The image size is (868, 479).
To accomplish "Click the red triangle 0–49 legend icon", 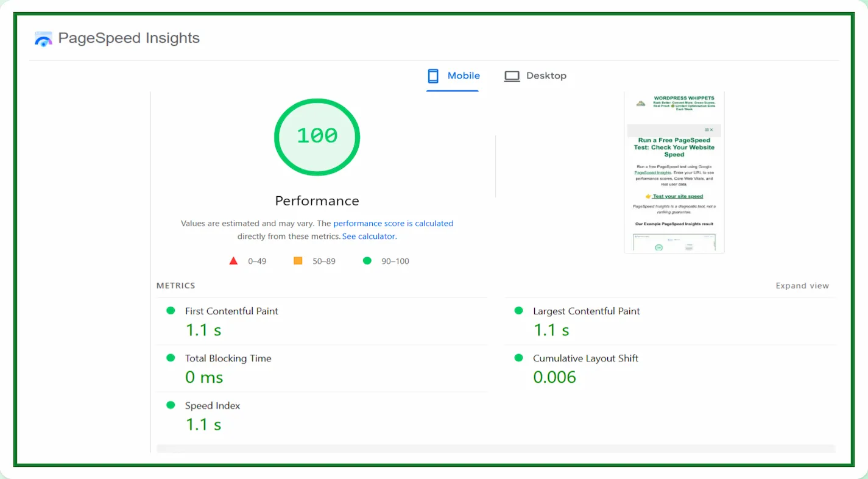I will [x=233, y=261].
